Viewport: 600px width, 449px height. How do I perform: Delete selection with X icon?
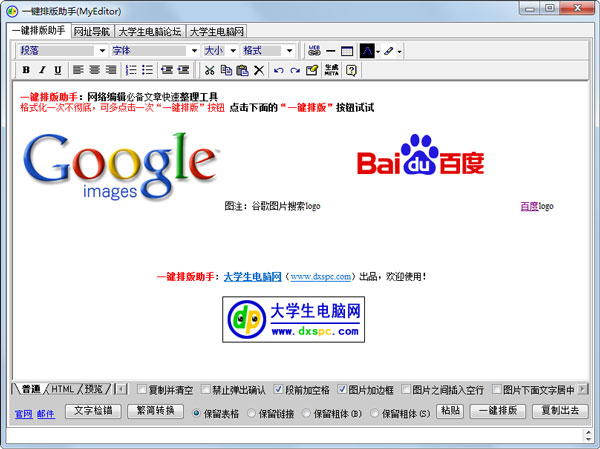tap(259, 70)
